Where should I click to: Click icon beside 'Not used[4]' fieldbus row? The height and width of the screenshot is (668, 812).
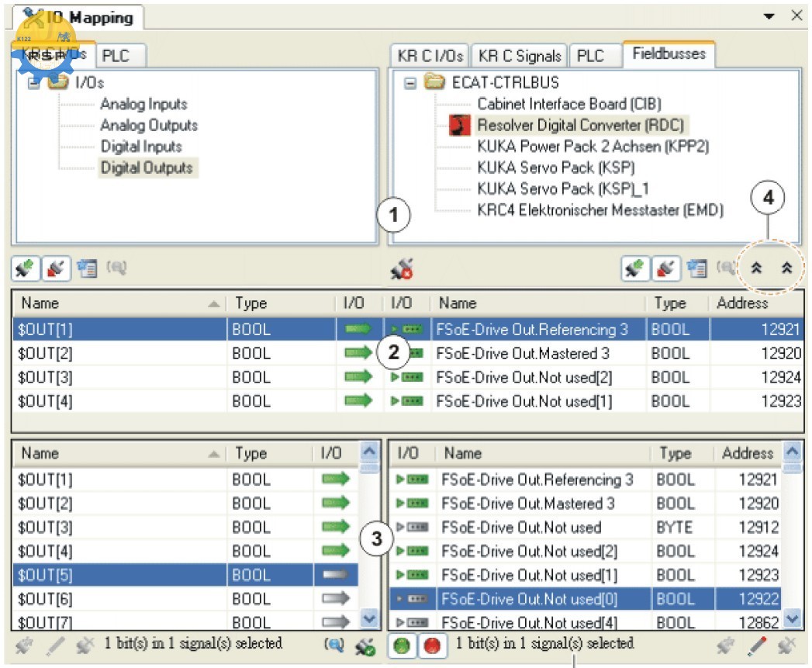(413, 622)
